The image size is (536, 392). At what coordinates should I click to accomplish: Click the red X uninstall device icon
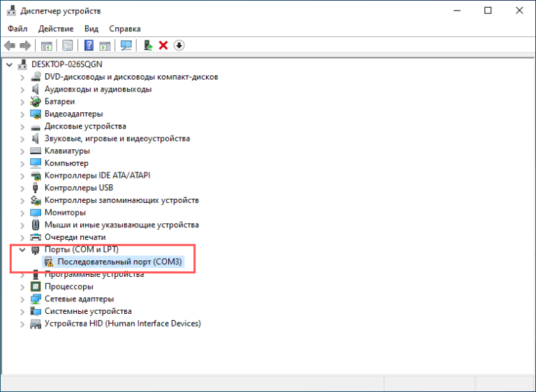(163, 45)
